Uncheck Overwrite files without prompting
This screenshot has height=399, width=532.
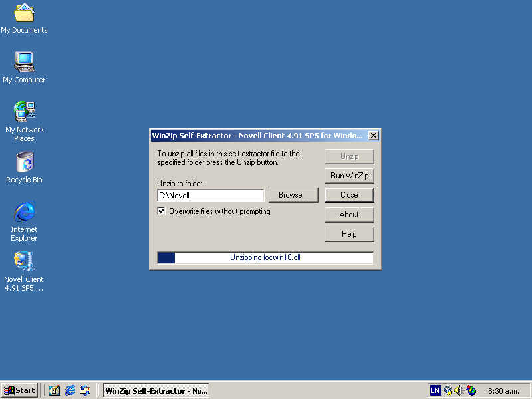click(x=161, y=211)
